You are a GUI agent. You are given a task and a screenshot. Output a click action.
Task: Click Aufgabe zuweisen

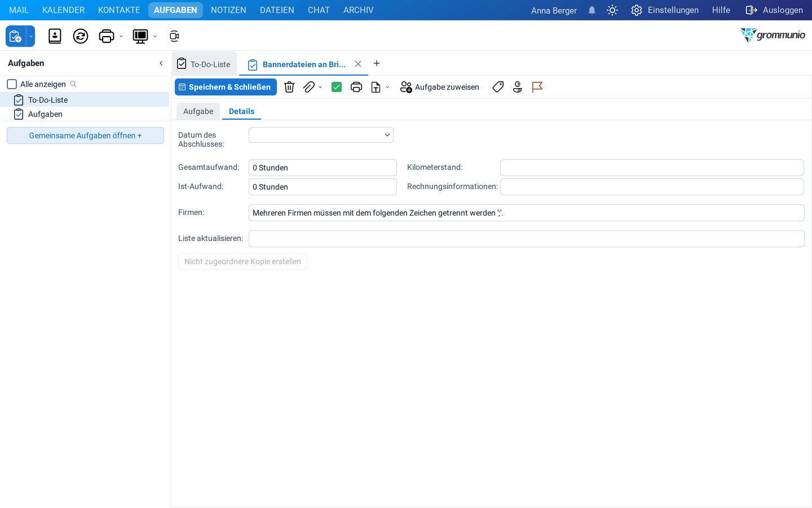pyautogui.click(x=440, y=87)
